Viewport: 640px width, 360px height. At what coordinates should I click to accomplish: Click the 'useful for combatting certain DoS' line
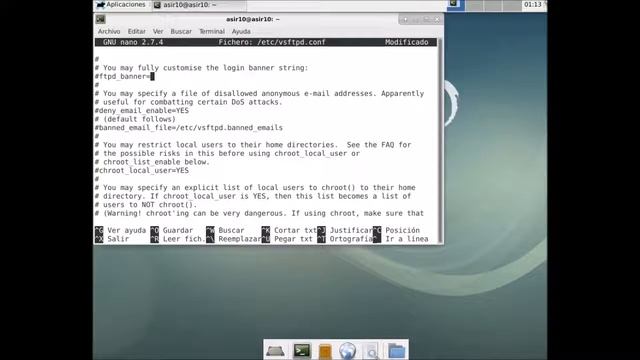pos(189,102)
